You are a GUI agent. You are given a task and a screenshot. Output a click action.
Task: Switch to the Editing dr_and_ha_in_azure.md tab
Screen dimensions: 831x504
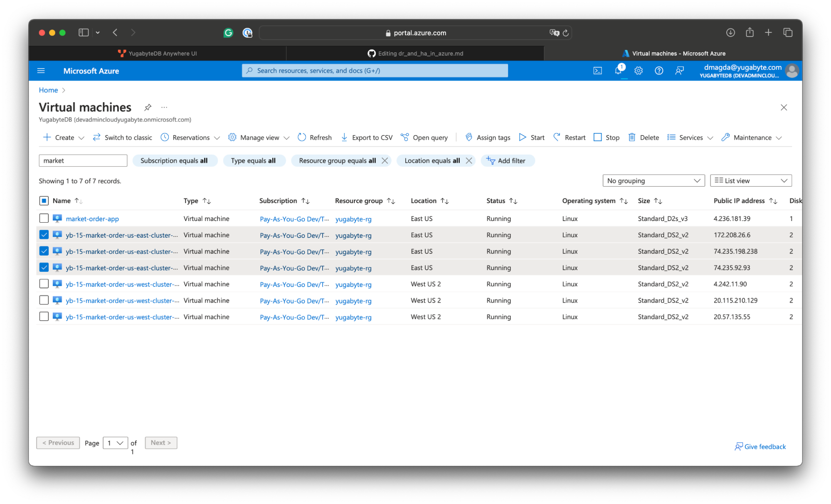coord(415,54)
